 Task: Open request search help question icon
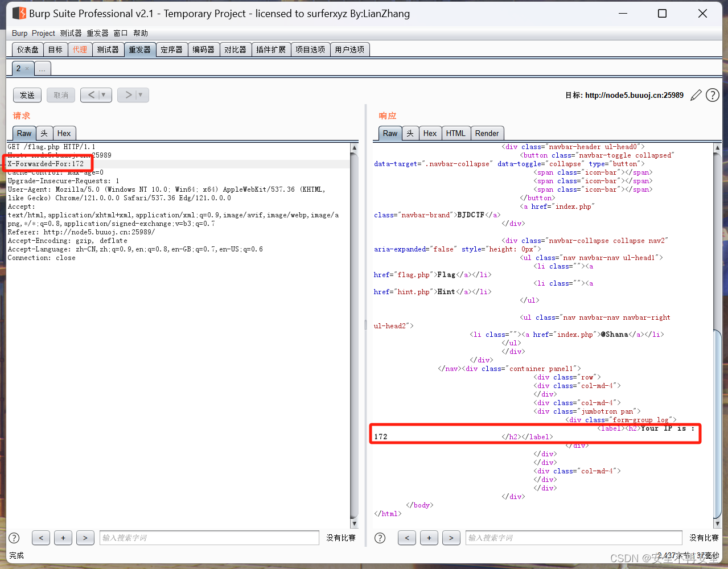pyautogui.click(x=14, y=538)
